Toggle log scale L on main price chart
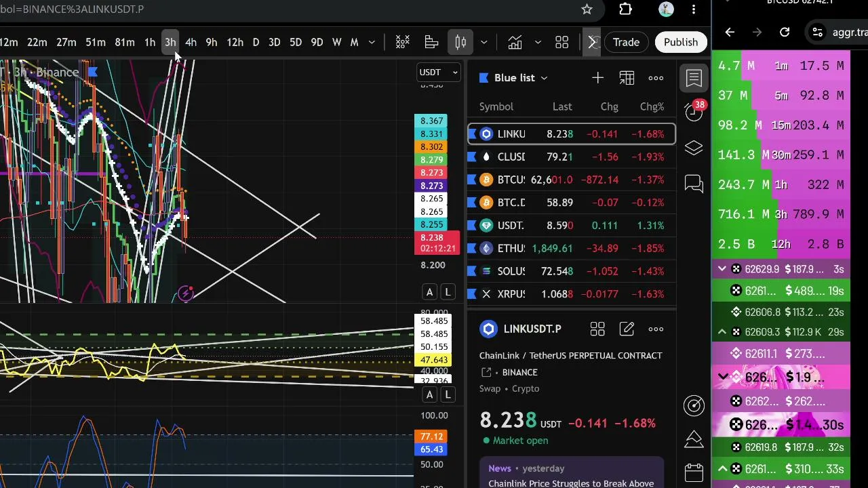Viewport: 868px width, 488px height. click(x=448, y=292)
